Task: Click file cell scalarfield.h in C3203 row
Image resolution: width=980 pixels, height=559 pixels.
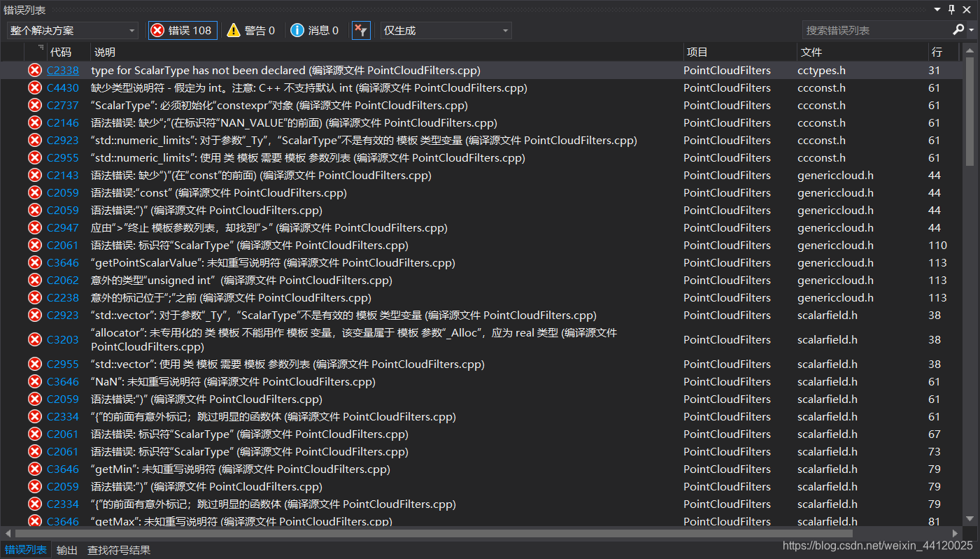Action: pos(828,339)
